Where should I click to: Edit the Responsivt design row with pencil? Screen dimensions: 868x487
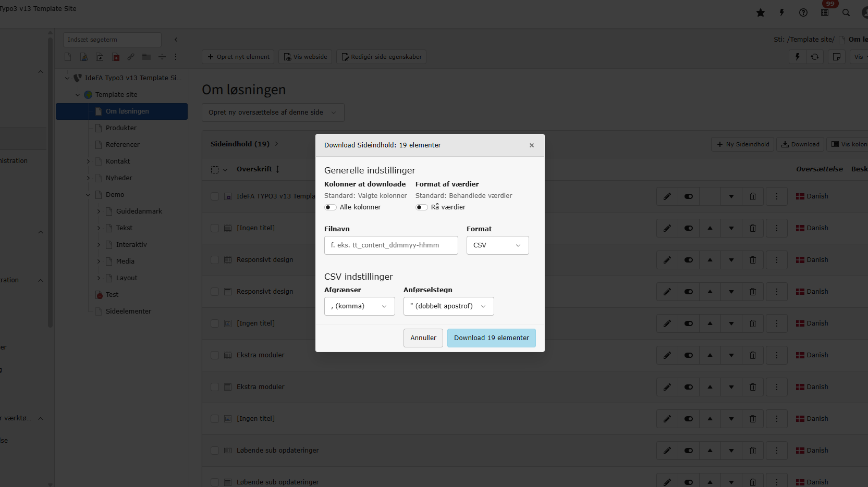(667, 260)
